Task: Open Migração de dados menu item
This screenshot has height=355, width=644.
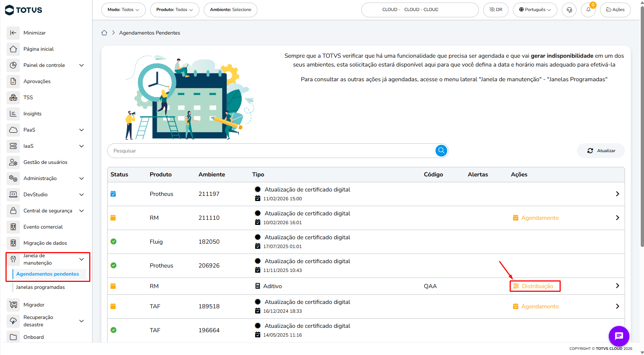Action: coord(45,243)
